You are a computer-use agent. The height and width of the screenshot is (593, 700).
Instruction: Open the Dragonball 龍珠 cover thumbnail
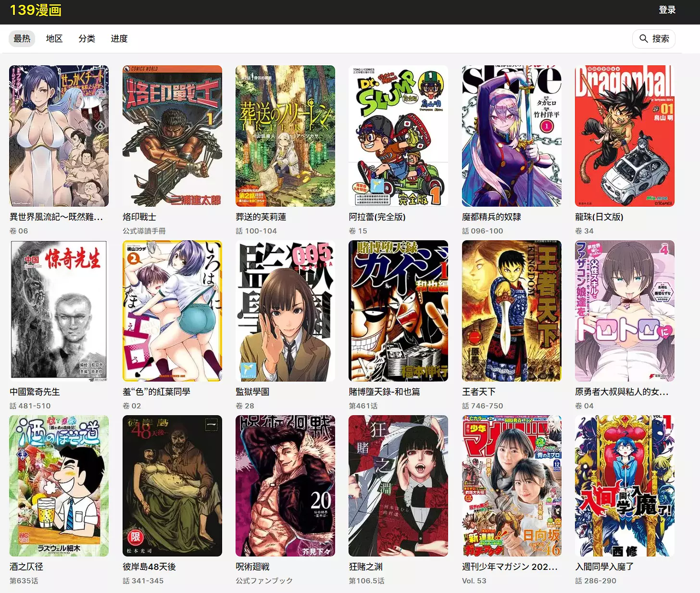(x=625, y=136)
